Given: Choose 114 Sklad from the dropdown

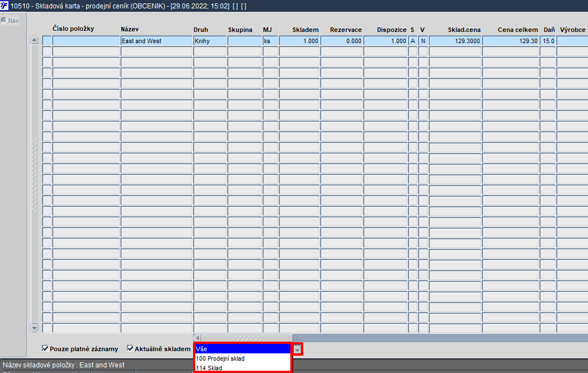Looking at the screenshot, I should (x=243, y=368).
